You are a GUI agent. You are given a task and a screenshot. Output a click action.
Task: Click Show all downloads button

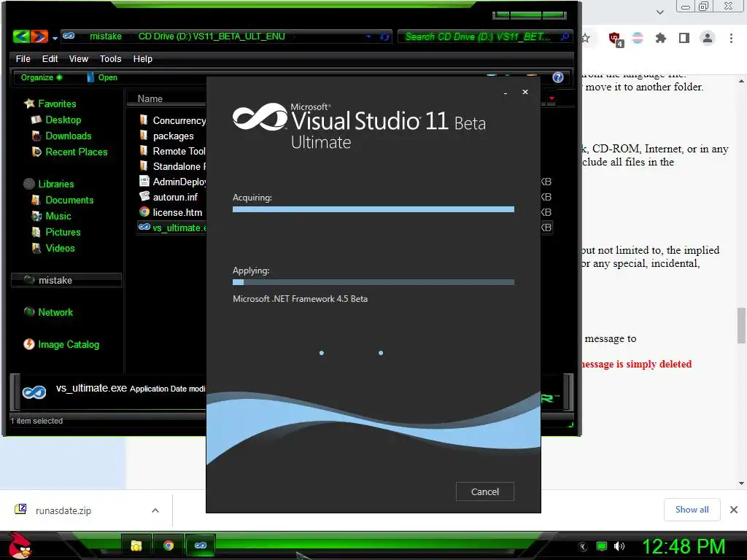(x=692, y=510)
